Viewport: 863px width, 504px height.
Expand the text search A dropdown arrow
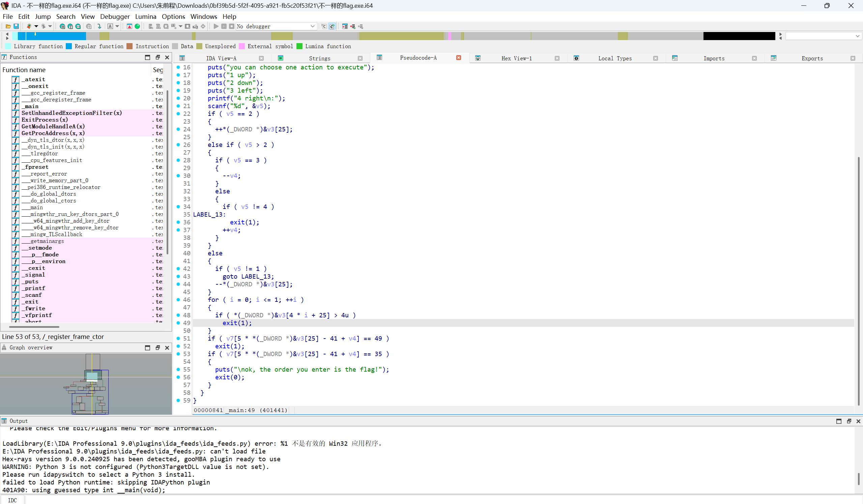coord(117,26)
